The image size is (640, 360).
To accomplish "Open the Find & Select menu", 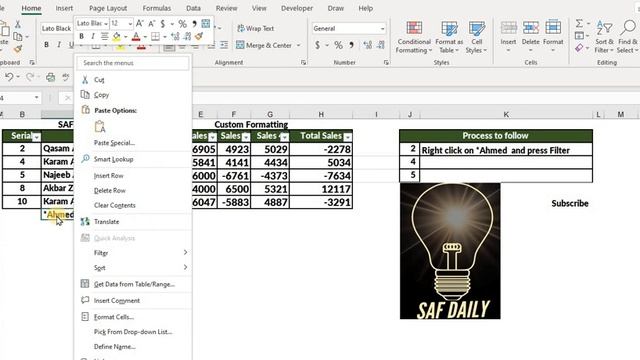I will click(x=627, y=37).
